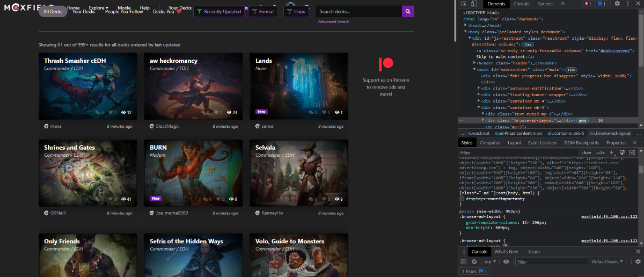The width and height of the screenshot is (644, 277).
Task: Open the What's New drawer tab
Action: click(506, 251)
